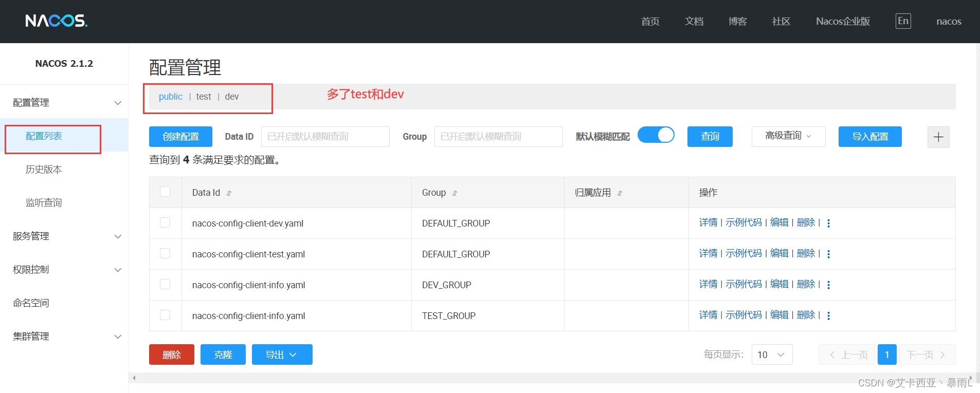Switch to the test namespace tab
980x393 pixels.
(203, 97)
